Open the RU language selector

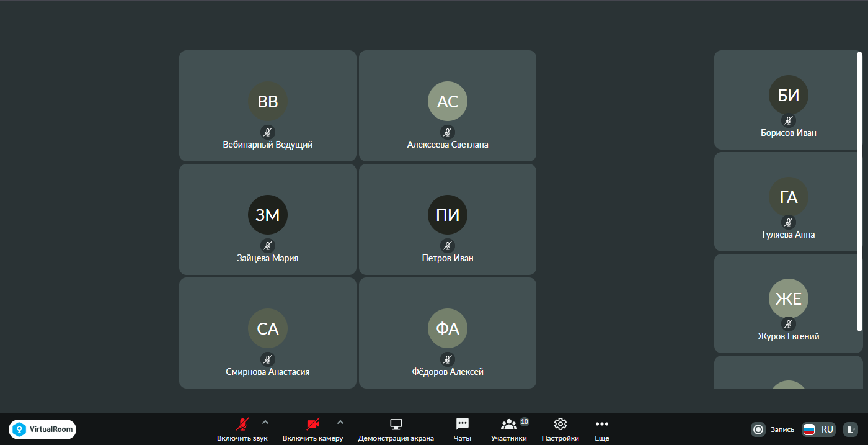[x=819, y=429]
